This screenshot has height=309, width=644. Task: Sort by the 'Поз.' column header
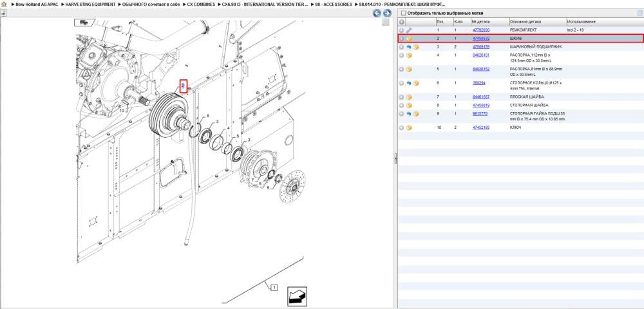click(444, 22)
